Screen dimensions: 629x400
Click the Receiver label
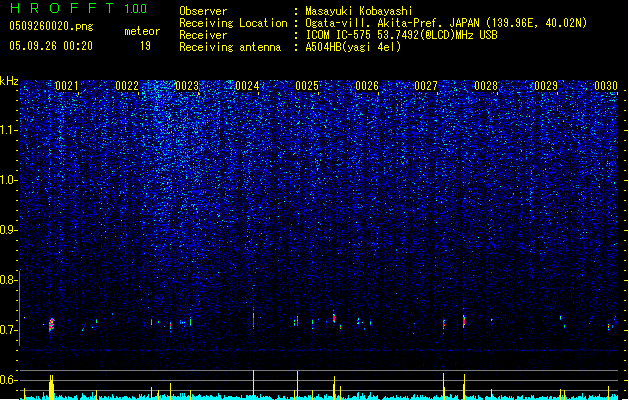tap(203, 35)
